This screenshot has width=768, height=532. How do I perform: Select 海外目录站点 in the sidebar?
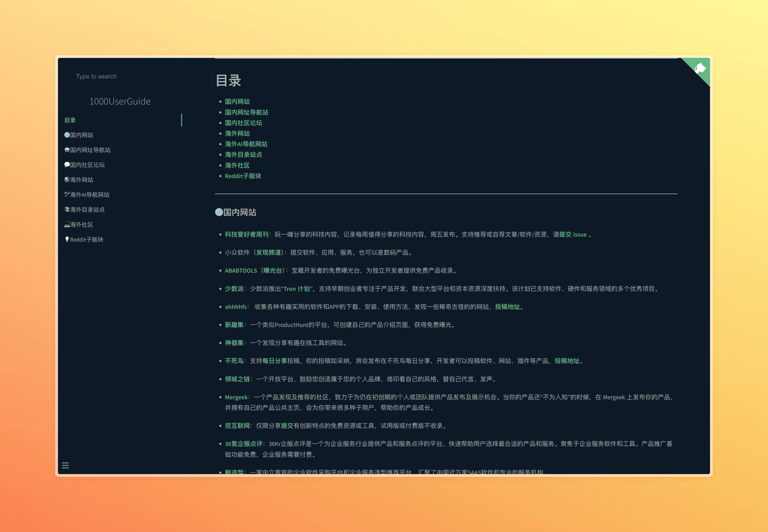point(84,210)
